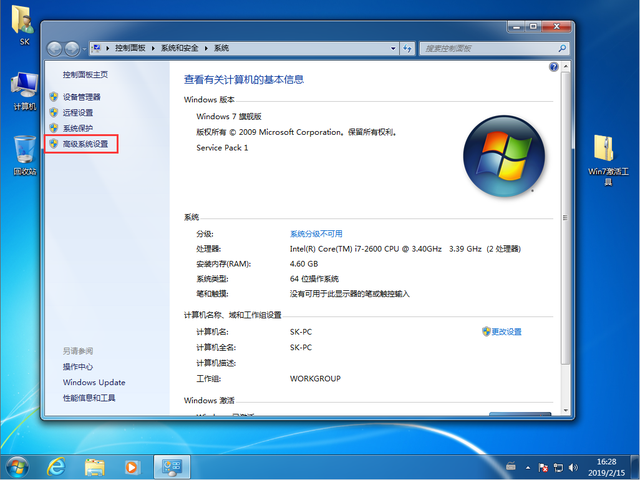Screen dimensions: 640x480
Task: Click the shield icon beside 更改设置
Action: click(x=486, y=331)
